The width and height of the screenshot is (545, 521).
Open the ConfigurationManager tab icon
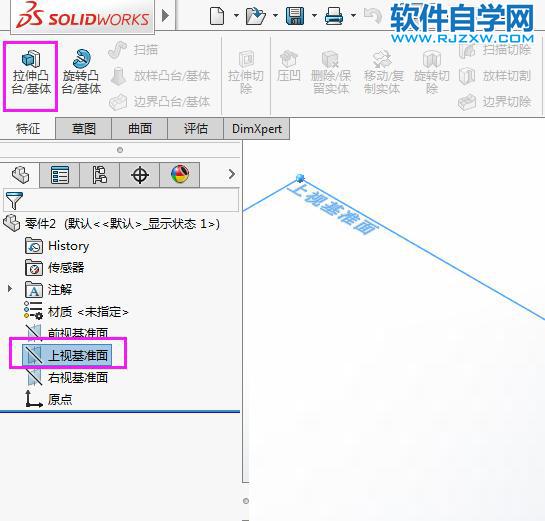point(100,175)
